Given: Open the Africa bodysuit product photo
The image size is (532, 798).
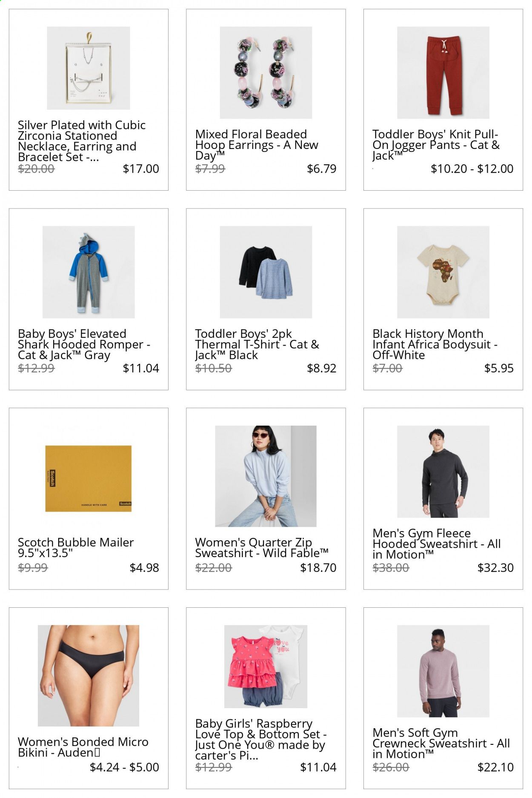Looking at the screenshot, I should click(x=443, y=272).
